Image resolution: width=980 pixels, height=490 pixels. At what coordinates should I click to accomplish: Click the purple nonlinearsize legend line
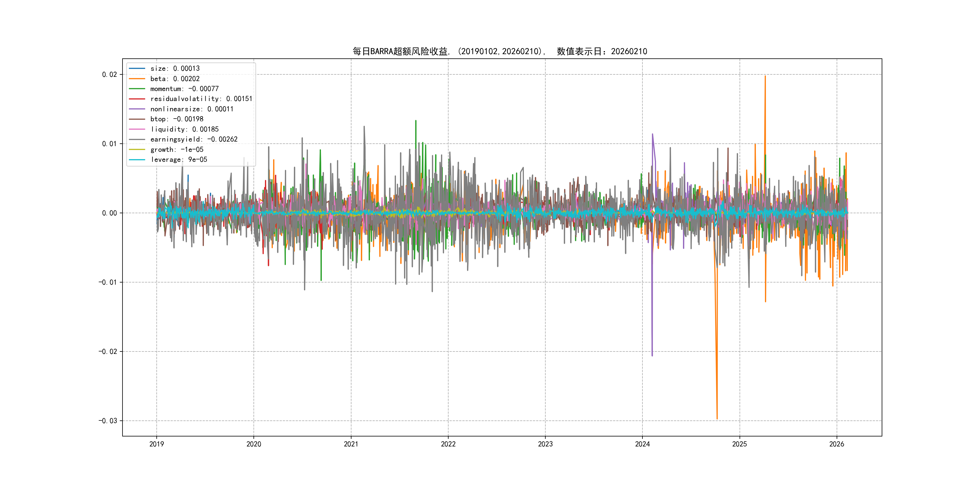pyautogui.click(x=137, y=109)
